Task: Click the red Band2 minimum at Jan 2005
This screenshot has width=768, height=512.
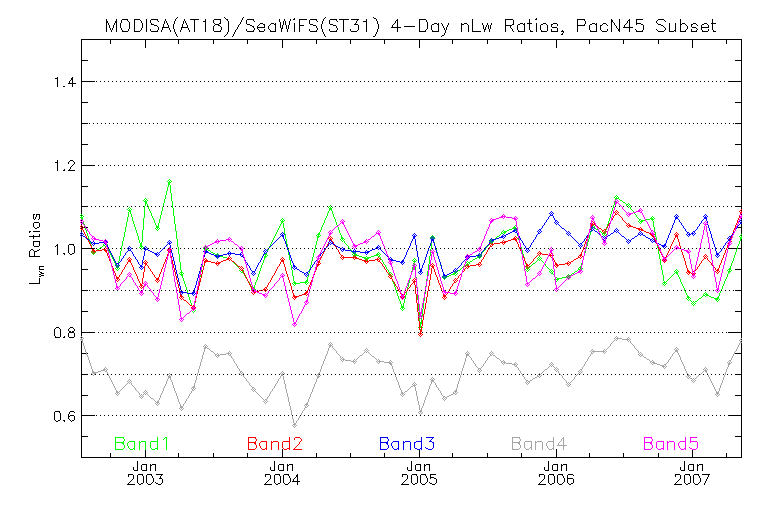Action: [420, 334]
